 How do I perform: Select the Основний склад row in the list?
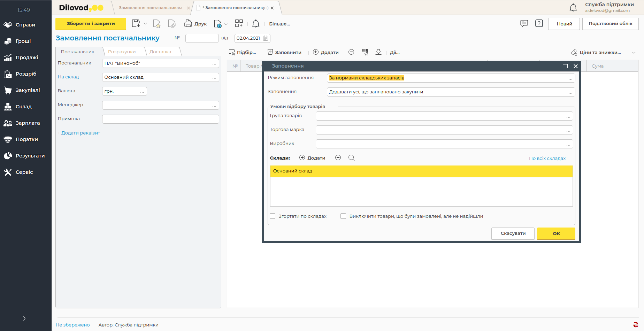click(x=421, y=171)
